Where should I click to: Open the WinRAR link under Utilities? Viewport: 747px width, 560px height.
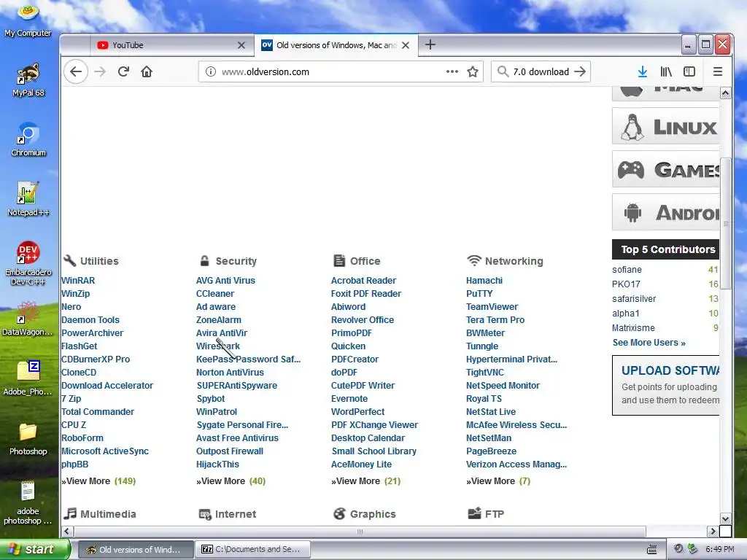[78, 281]
